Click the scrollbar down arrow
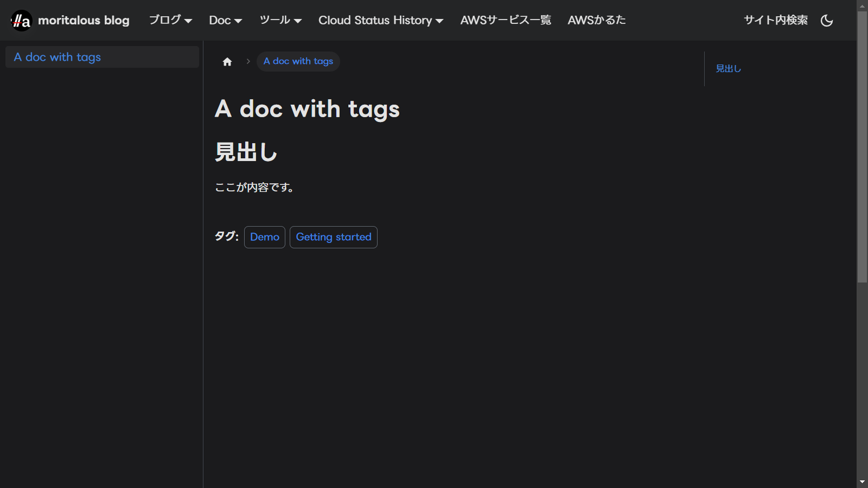 [862, 481]
